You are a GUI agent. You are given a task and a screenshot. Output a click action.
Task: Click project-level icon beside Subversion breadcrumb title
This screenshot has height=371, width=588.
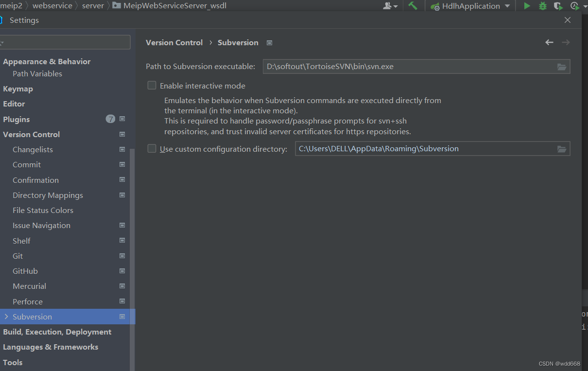[x=269, y=43]
